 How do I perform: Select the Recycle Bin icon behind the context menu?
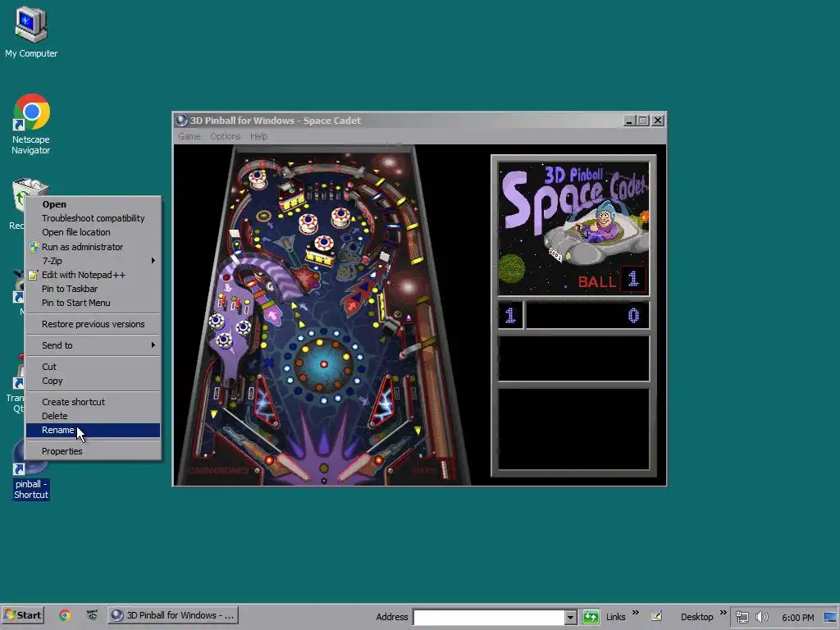(19, 194)
